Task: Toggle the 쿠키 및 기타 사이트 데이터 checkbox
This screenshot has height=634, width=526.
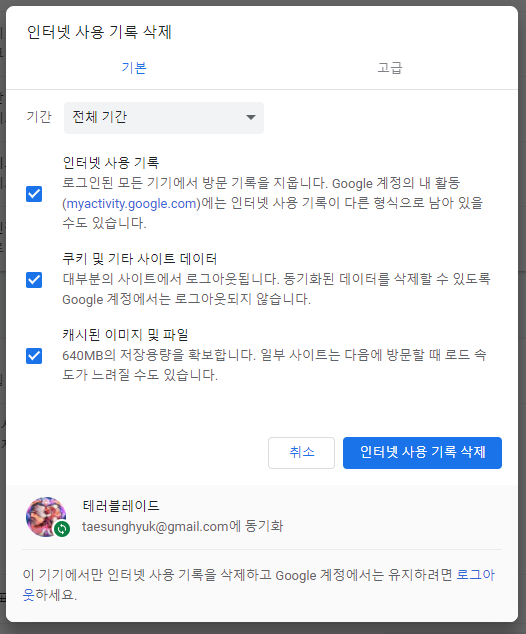Action: tap(34, 280)
